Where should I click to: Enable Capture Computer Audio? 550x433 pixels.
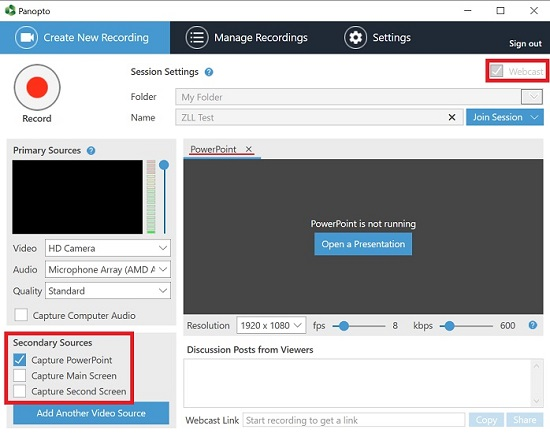tap(21, 315)
